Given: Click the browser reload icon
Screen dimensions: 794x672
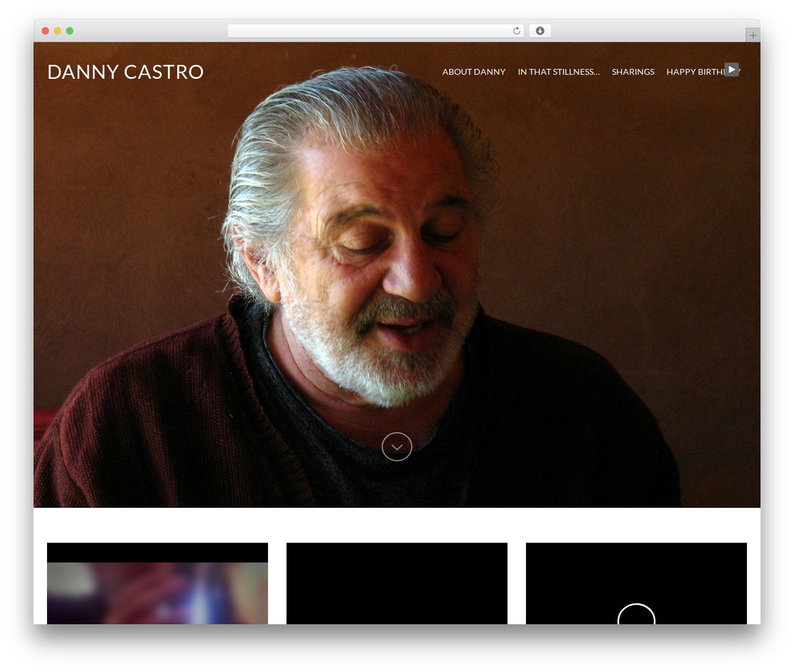Looking at the screenshot, I should pyautogui.click(x=517, y=31).
